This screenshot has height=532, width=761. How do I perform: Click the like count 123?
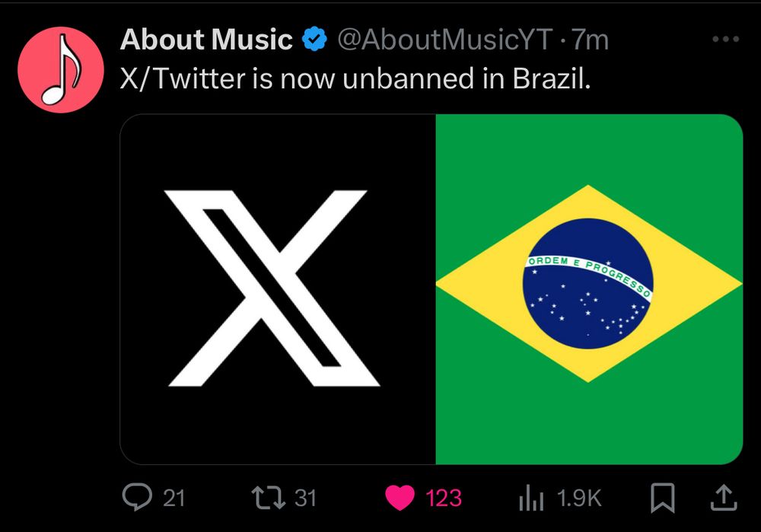(x=443, y=499)
